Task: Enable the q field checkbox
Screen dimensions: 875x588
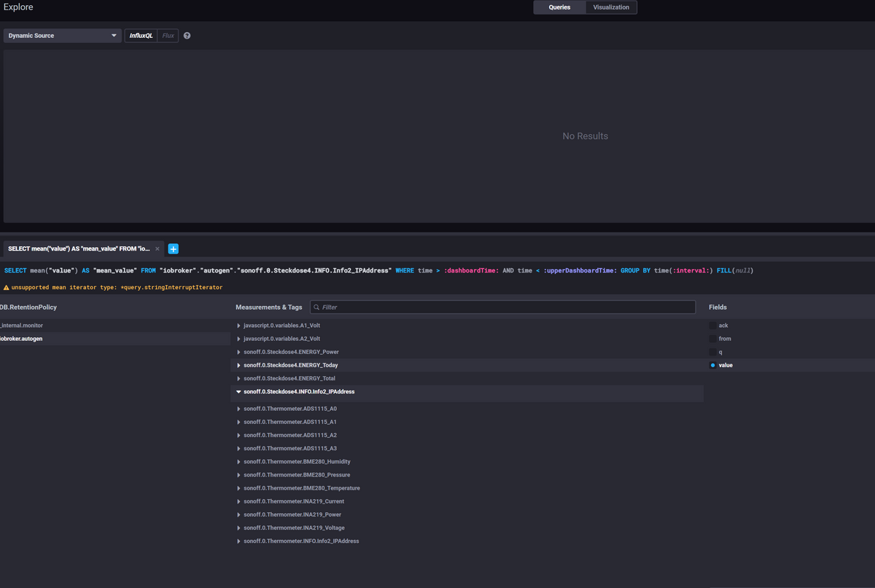Action: (x=712, y=352)
